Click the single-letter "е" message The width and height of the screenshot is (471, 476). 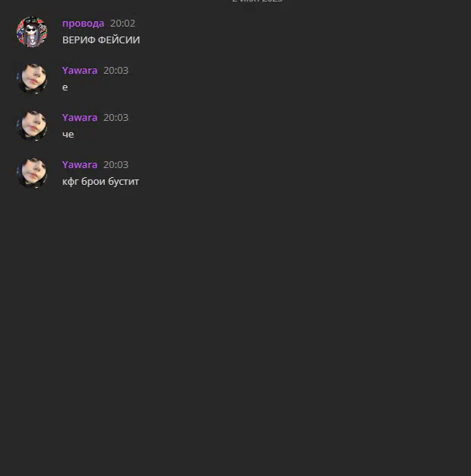pyautogui.click(x=65, y=87)
